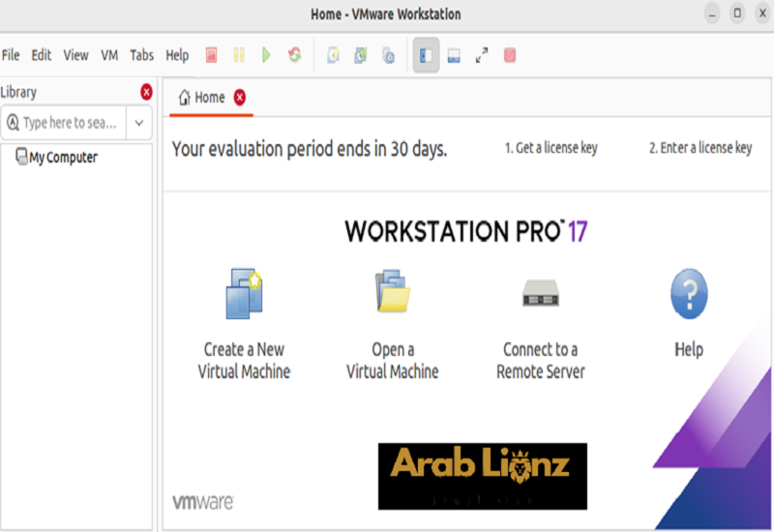
Task: Click the My Computer icon in Library
Action: point(21,157)
